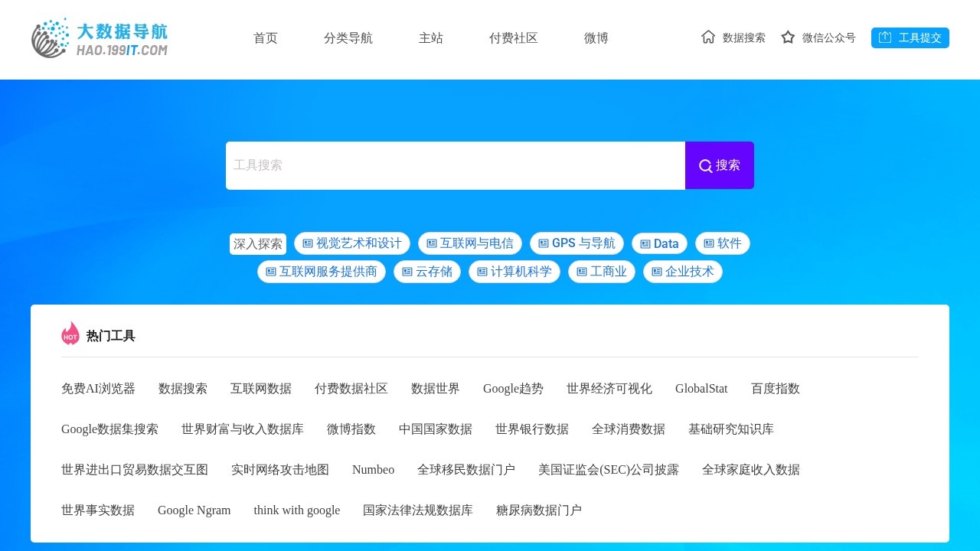980x551 pixels.
Task: Select the GPS 与导航 tag
Action: (x=577, y=243)
